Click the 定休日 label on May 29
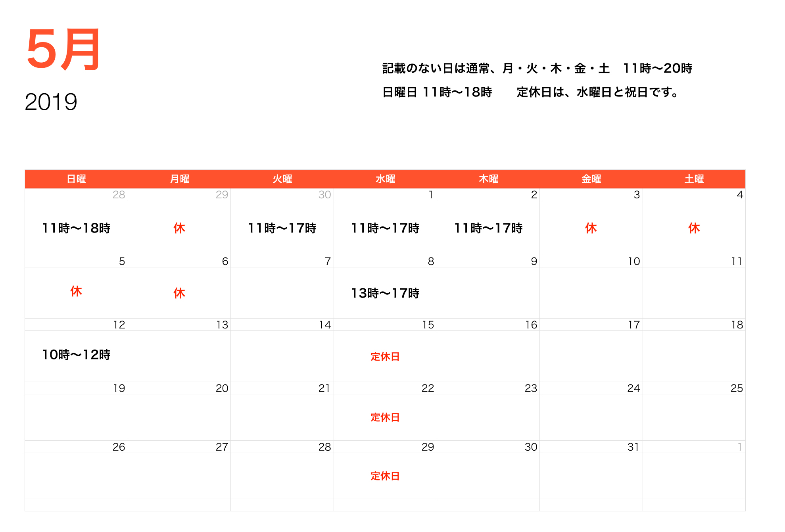 coord(385,476)
